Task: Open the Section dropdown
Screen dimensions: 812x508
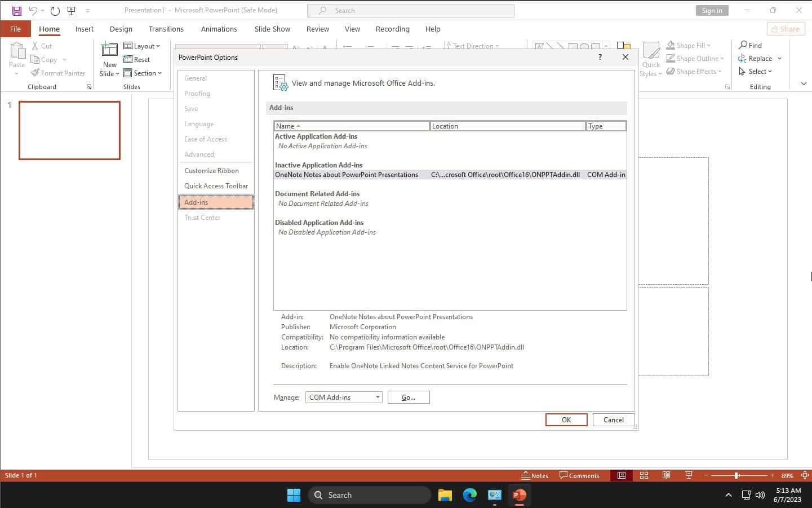Action: (x=143, y=73)
